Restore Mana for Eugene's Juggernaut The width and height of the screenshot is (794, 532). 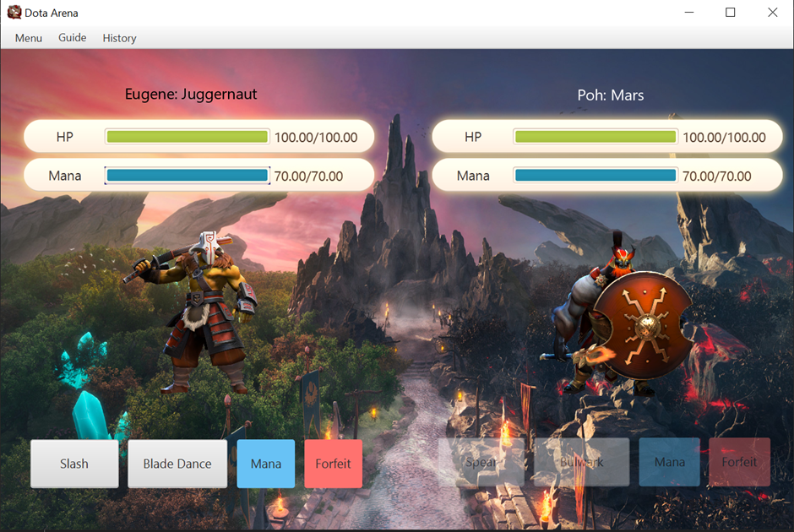[265, 463]
